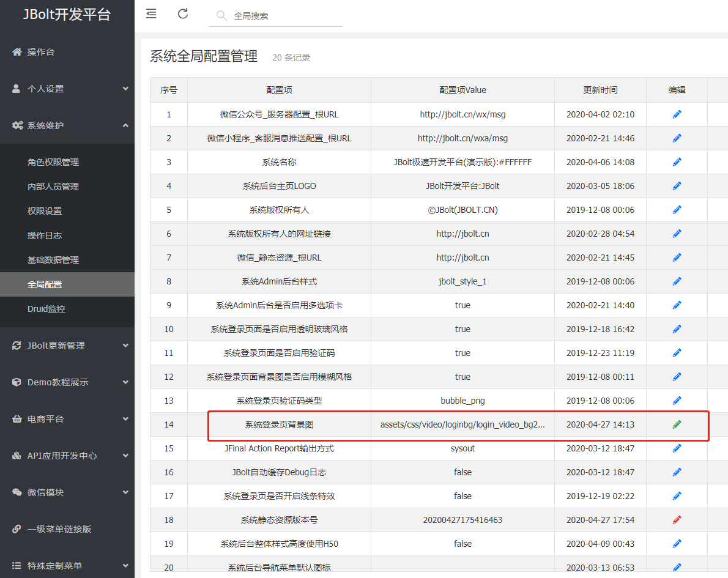Expand the 电商平台 sidebar menu
This screenshot has height=578, width=728.
pyautogui.click(x=67, y=419)
